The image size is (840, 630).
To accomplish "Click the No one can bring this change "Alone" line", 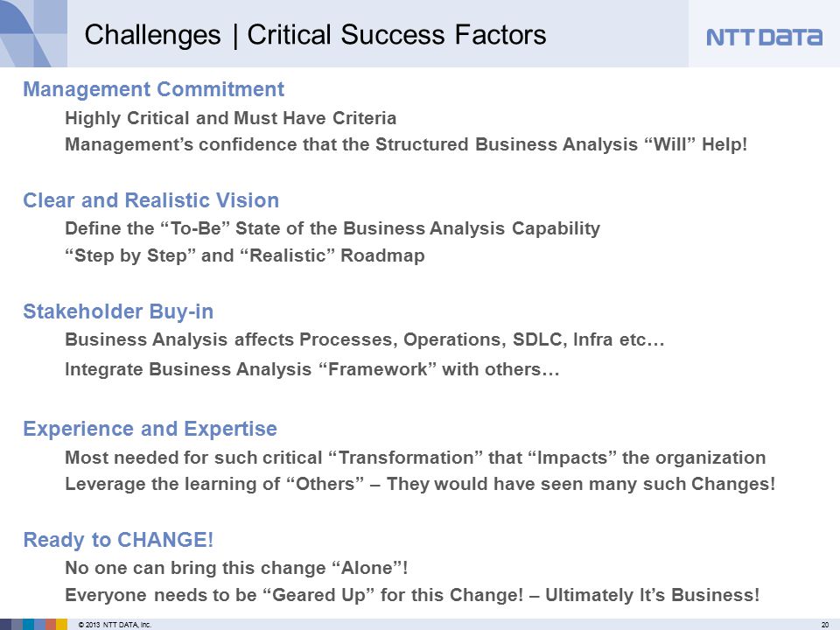I will point(236,568).
